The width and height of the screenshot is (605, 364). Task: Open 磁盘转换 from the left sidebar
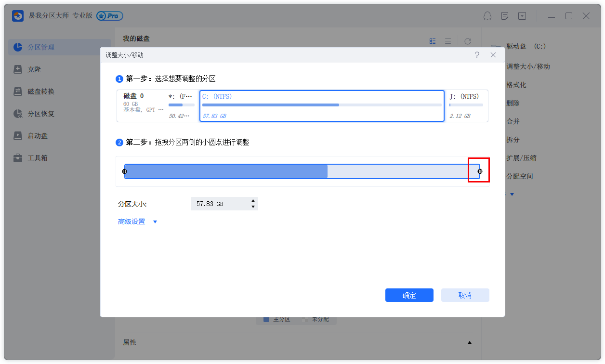click(x=41, y=91)
